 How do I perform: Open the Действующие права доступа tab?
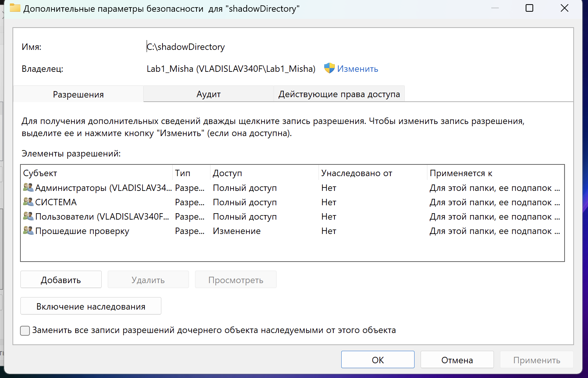click(339, 94)
